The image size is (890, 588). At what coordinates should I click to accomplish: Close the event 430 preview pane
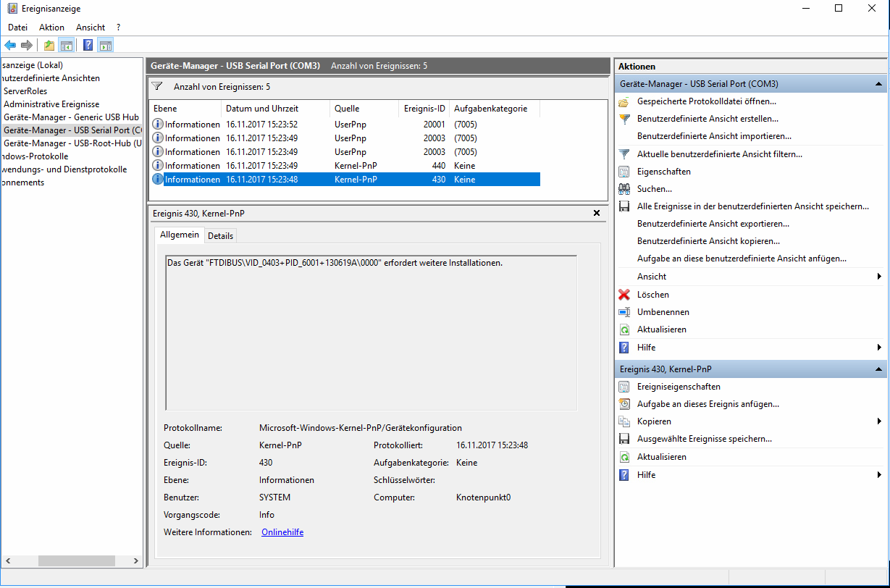point(597,213)
